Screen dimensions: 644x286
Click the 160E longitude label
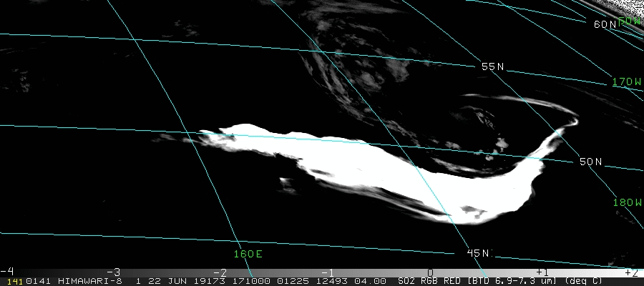pos(248,254)
